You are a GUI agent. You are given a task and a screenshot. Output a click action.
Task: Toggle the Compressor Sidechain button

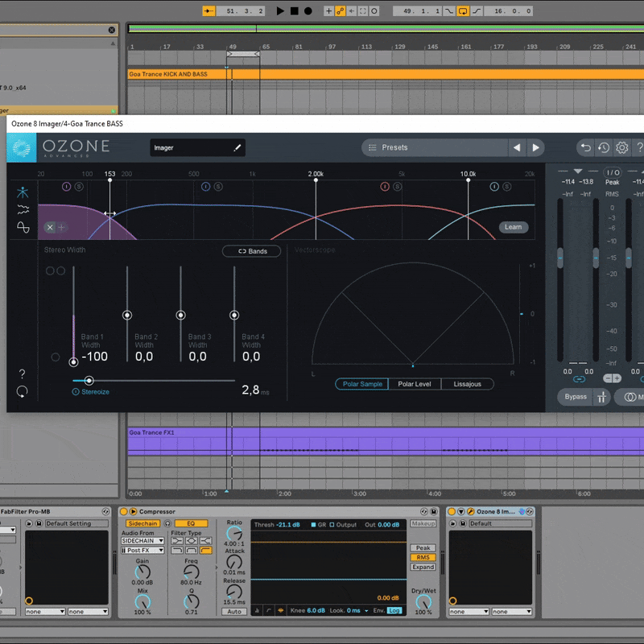tap(142, 523)
